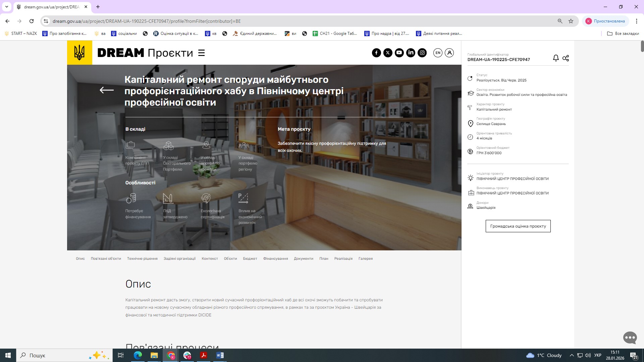Go to the Бюджет section tab
This screenshot has height=362, width=644.
(250, 258)
